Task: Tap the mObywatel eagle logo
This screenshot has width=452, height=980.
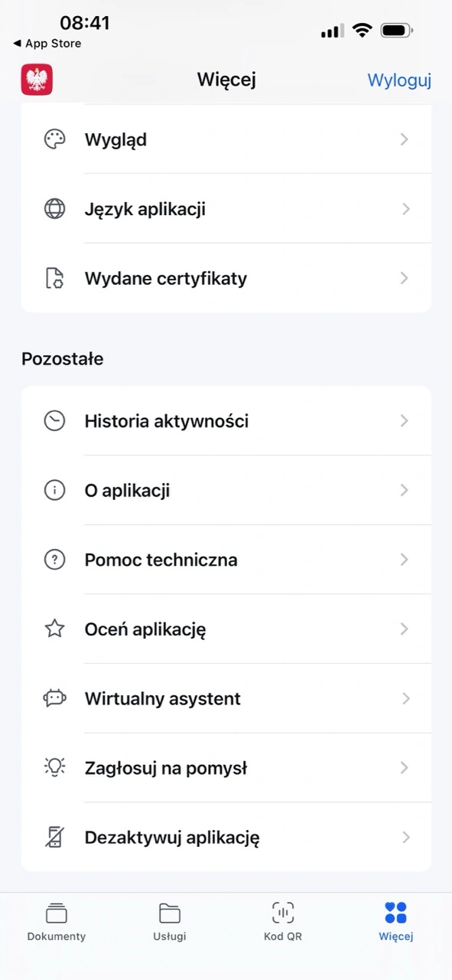Action: pyautogui.click(x=36, y=80)
